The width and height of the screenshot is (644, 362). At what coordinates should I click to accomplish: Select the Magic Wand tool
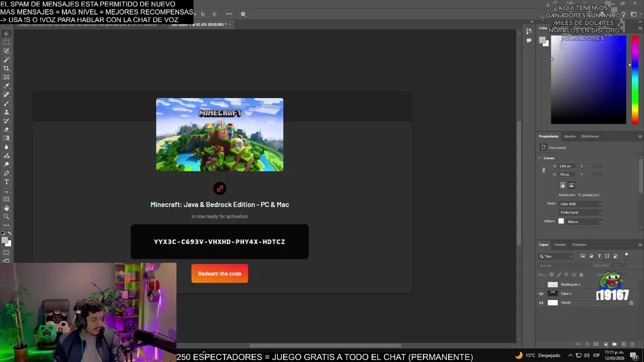7,60
